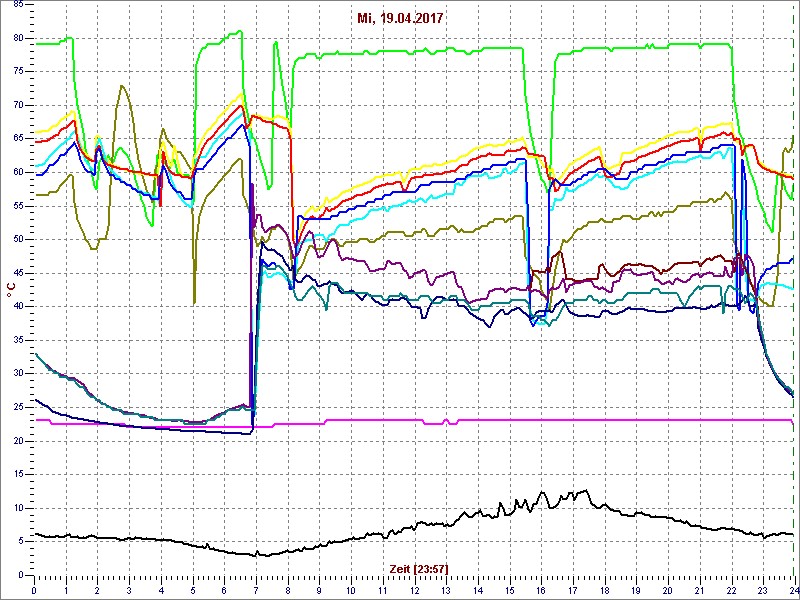This screenshot has width=800, height=600.
Task: Click hour 14 on the time axis
Action: click(x=477, y=588)
